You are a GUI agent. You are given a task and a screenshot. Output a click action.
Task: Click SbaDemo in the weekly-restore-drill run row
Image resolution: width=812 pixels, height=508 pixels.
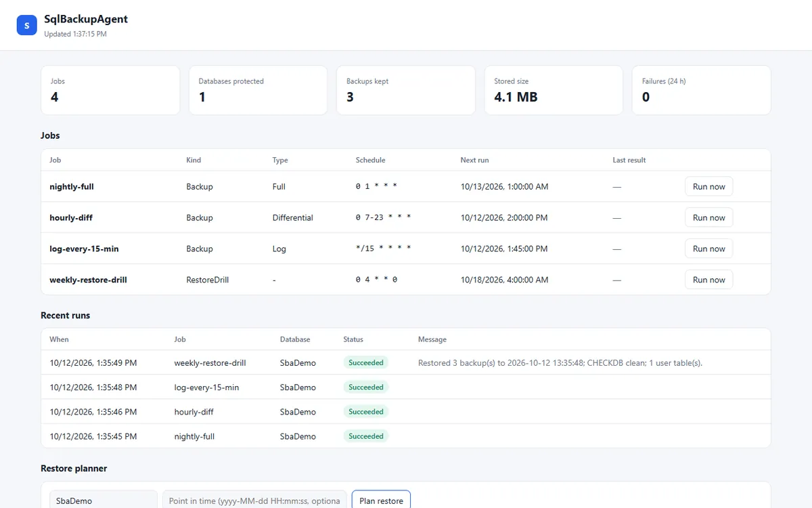[298, 363]
